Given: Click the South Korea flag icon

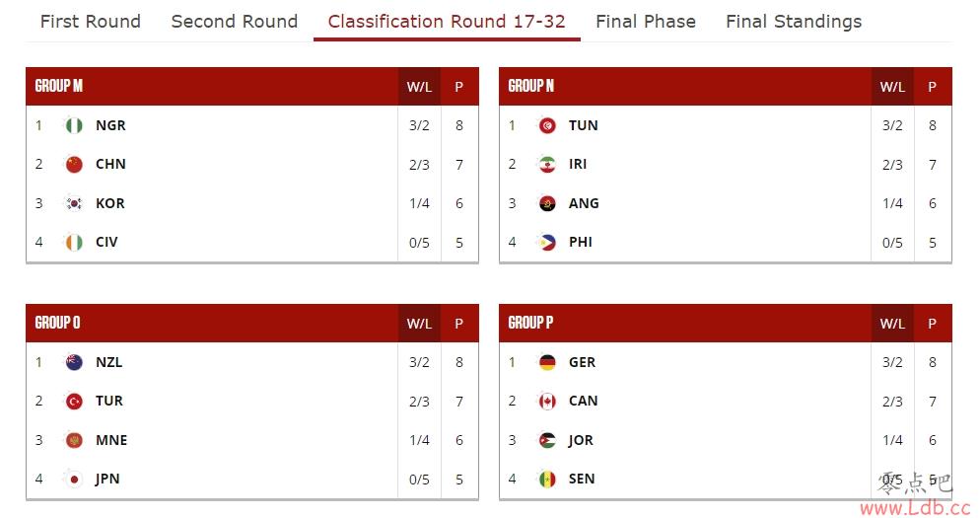Looking at the screenshot, I should pyautogui.click(x=74, y=203).
